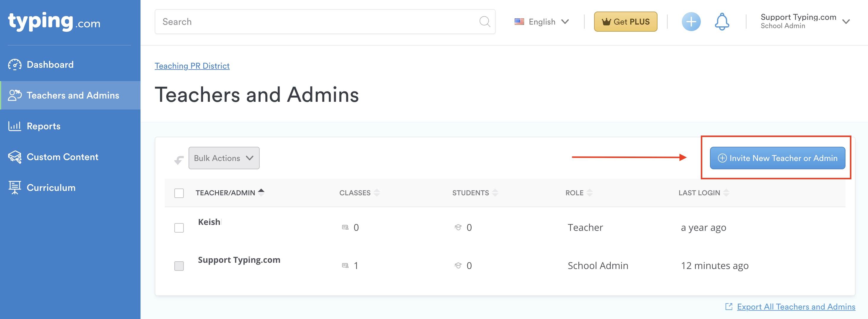868x319 pixels.
Task: Click the notification bell icon
Action: (x=722, y=22)
